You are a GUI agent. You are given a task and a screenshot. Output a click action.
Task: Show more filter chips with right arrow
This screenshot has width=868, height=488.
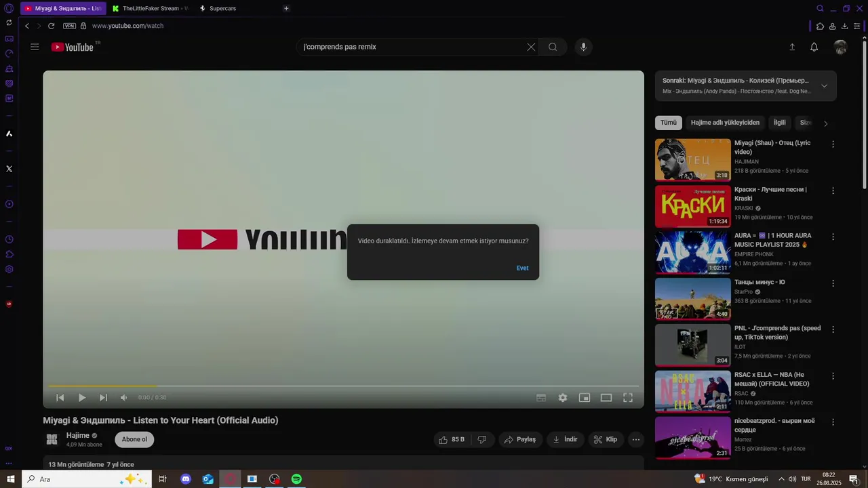click(825, 123)
